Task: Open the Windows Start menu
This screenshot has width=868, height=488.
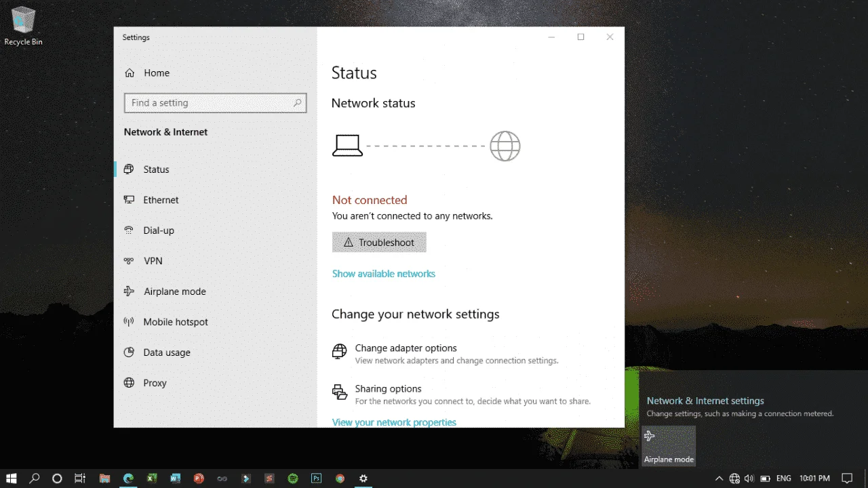Action: 12,478
